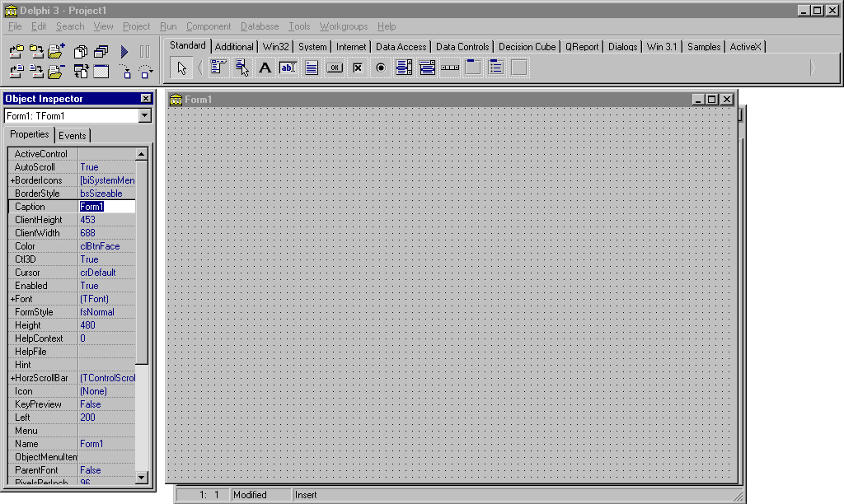Select the Panel component
This screenshot has width=844, height=504.
(x=519, y=68)
